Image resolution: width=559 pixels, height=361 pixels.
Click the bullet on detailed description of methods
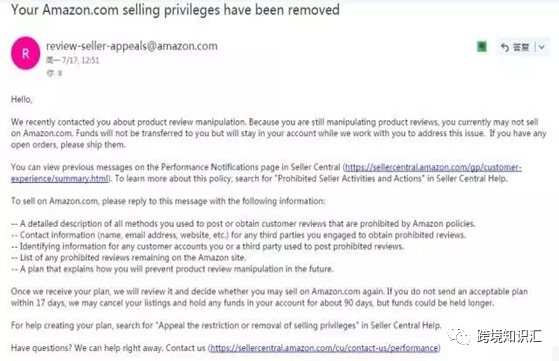point(243,223)
